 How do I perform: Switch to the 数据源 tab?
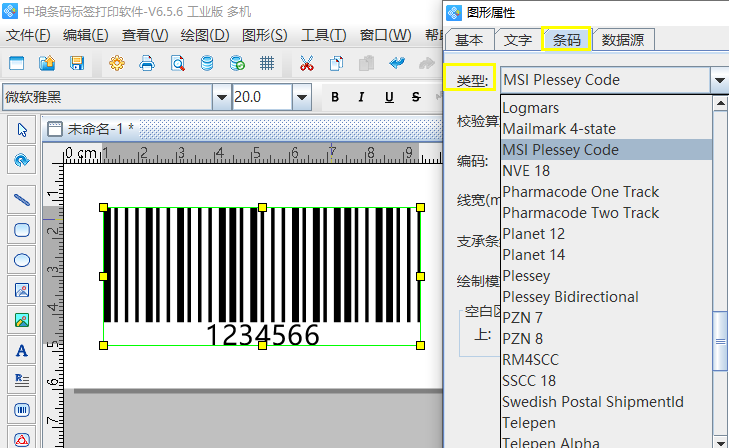coord(623,40)
